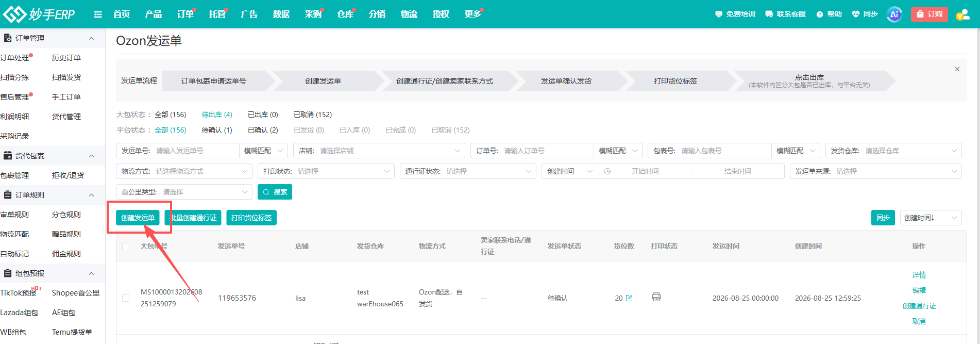Collapse the 订单管理 sidebar section
The height and width of the screenshot is (344, 980).
click(92, 38)
